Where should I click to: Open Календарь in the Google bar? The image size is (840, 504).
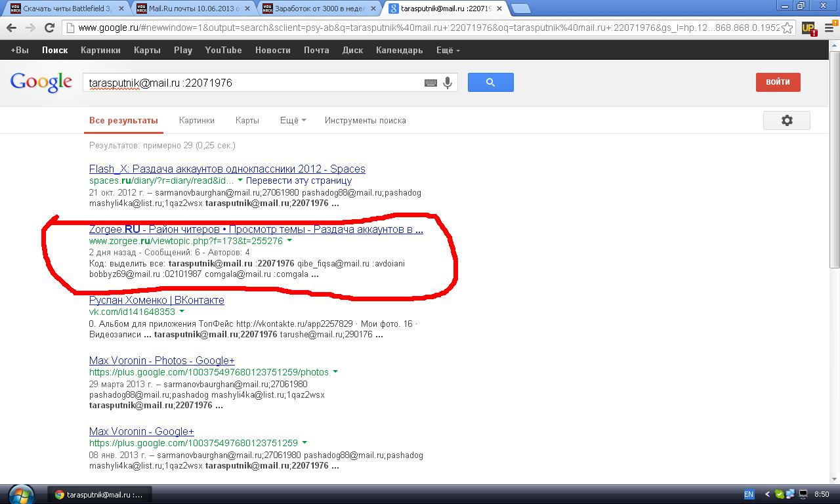tap(399, 50)
